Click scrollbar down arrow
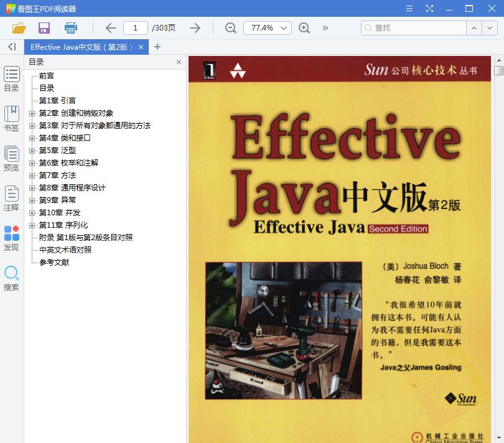 (x=499, y=438)
